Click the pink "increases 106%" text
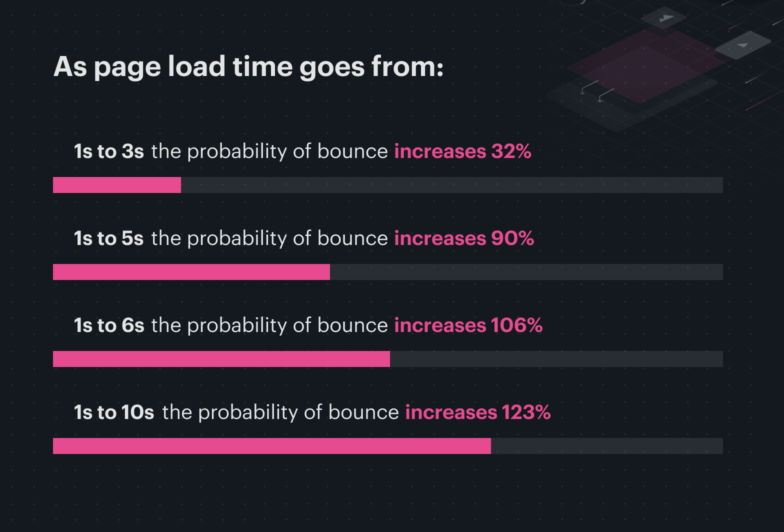 (468, 325)
